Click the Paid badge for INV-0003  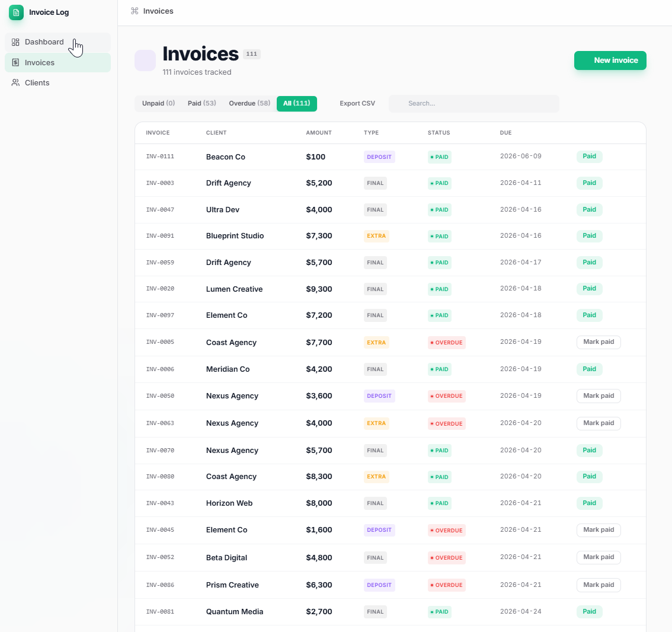point(589,183)
